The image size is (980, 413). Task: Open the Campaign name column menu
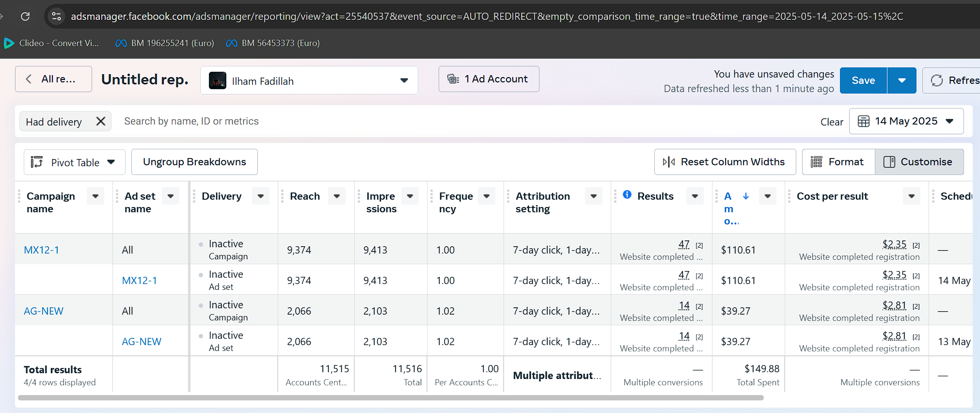(95, 196)
